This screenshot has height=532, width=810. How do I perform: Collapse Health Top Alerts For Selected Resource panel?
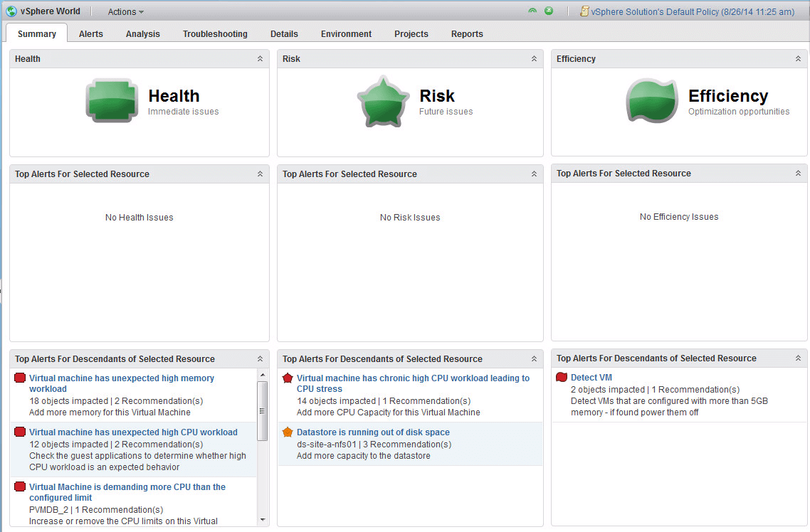click(x=260, y=174)
